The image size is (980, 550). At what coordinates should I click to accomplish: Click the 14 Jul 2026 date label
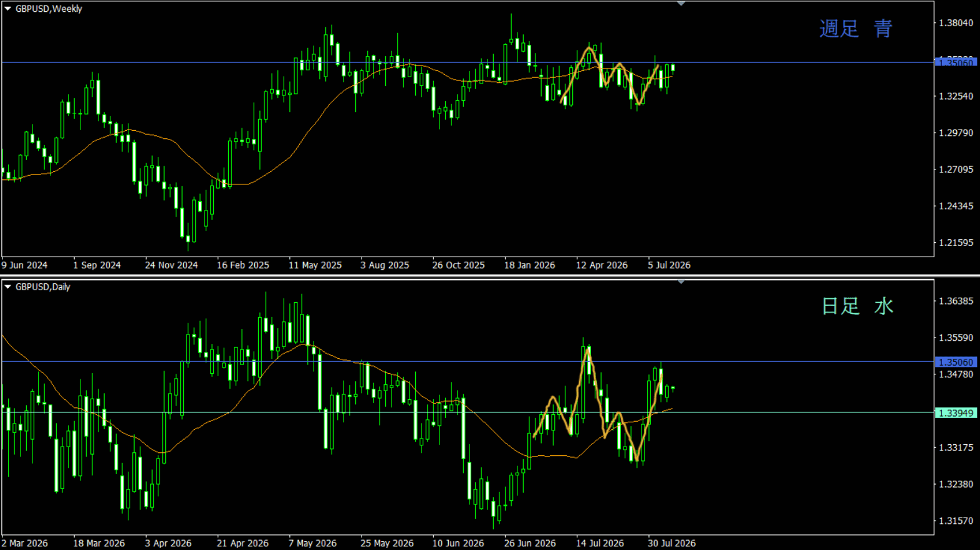point(600,543)
